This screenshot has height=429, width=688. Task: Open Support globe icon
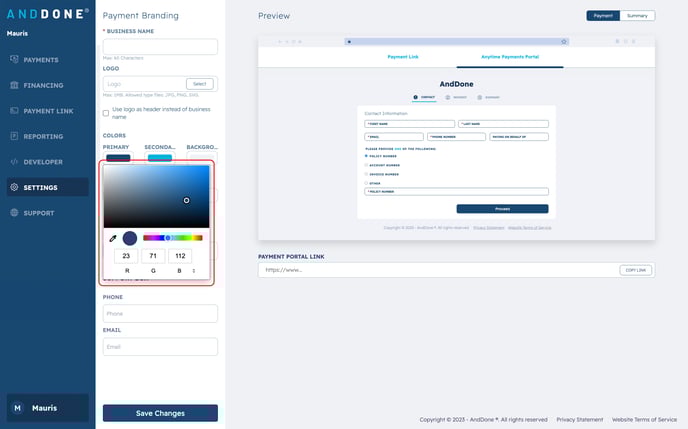(14, 213)
